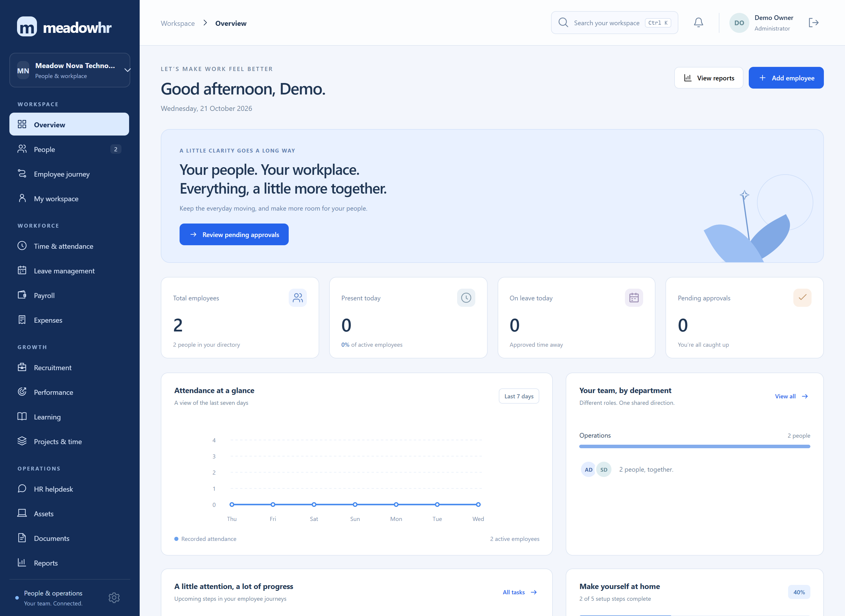Open the Last 7 days range selector
The image size is (845, 616).
pos(519,396)
